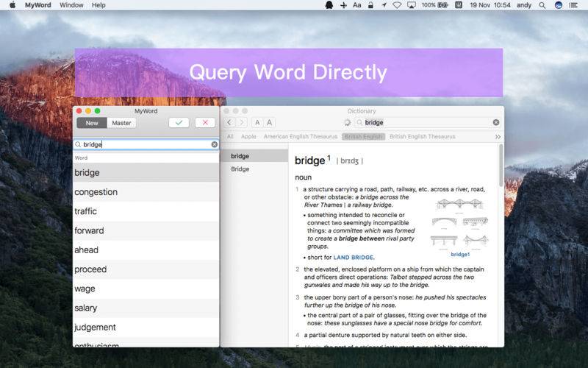Open the Window menu
588x368 pixels.
click(x=71, y=5)
